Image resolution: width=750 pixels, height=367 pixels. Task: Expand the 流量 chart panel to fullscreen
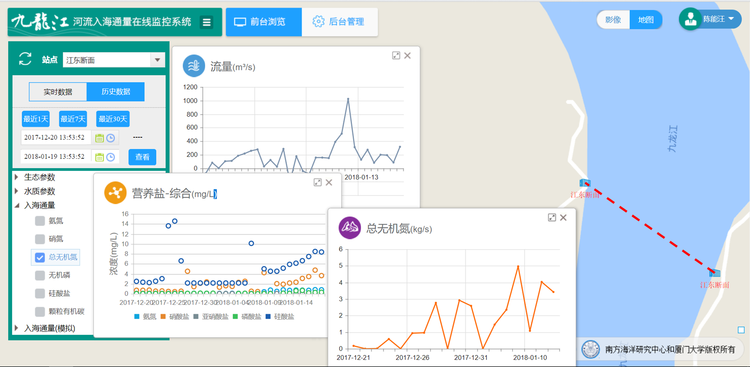click(x=396, y=56)
